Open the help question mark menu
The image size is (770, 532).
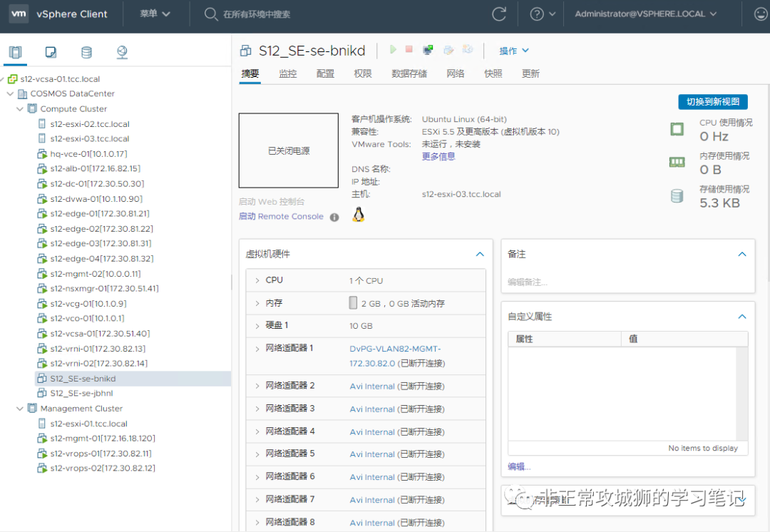pos(543,14)
